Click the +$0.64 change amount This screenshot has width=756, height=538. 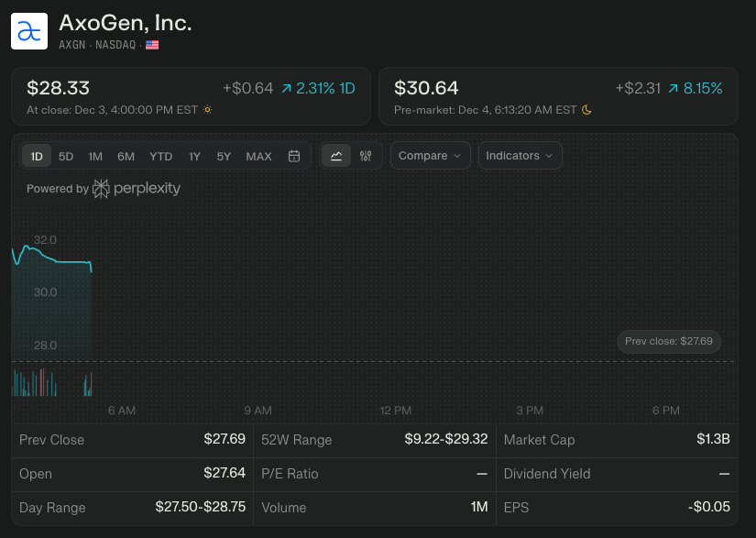[x=247, y=88]
